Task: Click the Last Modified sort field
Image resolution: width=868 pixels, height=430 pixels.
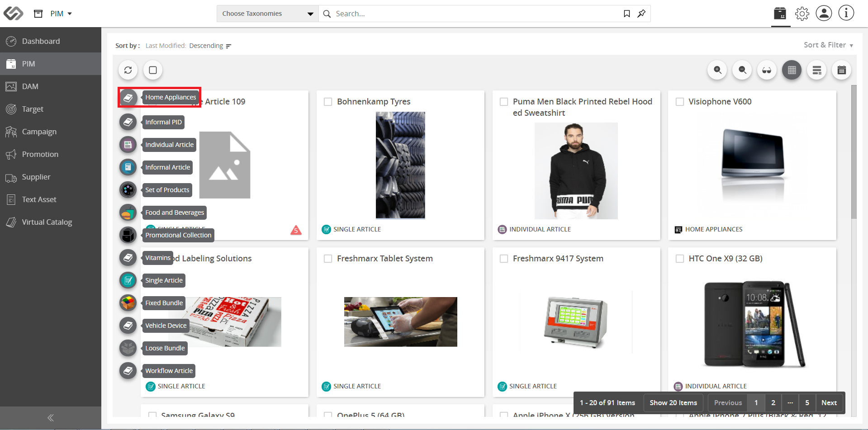Action: pos(166,46)
